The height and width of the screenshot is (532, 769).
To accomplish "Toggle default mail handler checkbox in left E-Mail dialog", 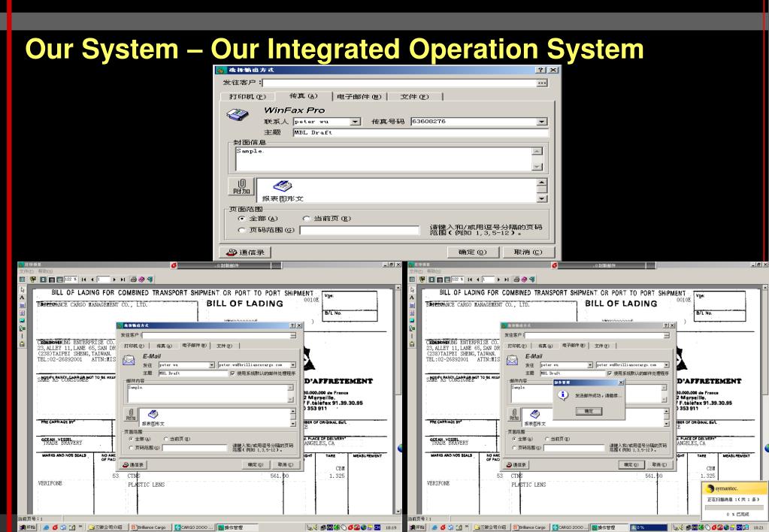I will 232,373.
